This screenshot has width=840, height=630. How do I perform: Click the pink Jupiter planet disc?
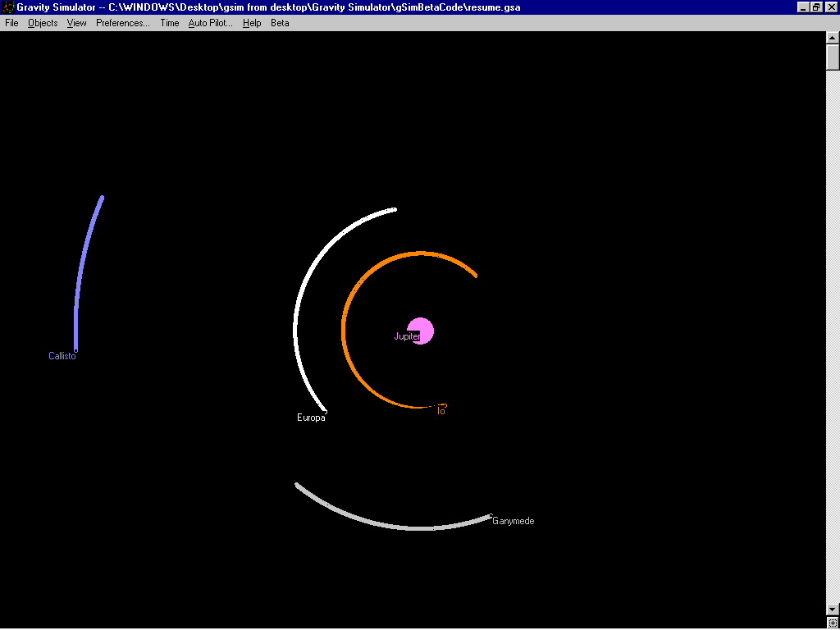[x=421, y=331]
